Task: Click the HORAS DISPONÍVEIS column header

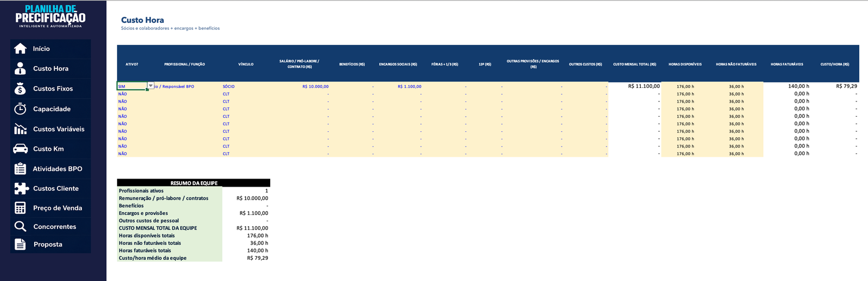Action: pos(685,64)
